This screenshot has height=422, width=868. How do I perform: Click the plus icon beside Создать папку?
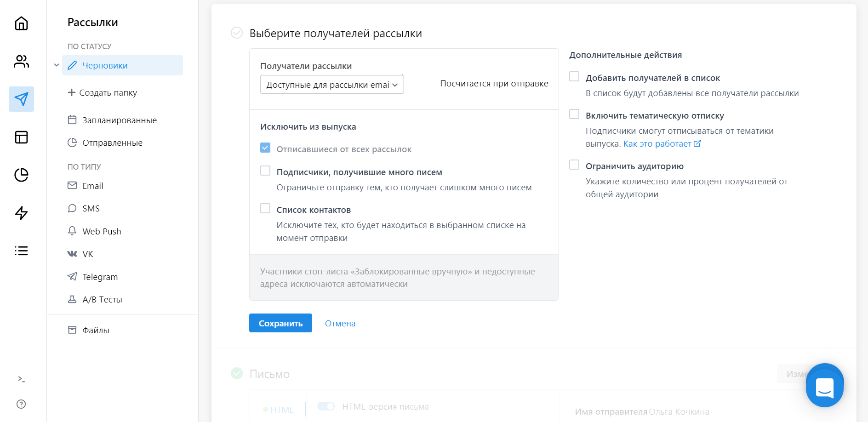(x=72, y=92)
